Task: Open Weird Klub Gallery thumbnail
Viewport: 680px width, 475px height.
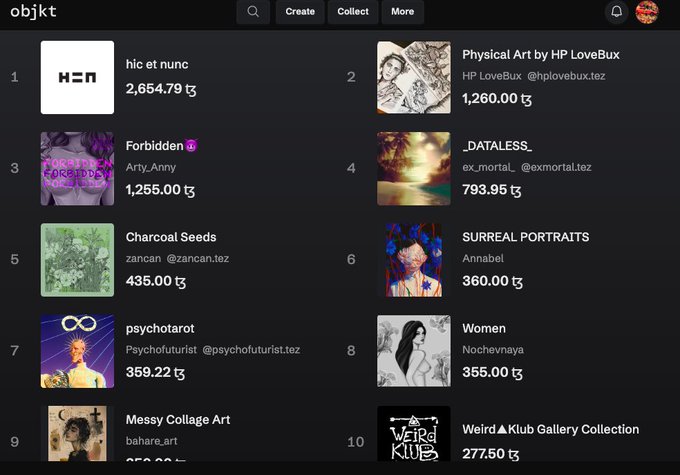Action: [x=414, y=433]
